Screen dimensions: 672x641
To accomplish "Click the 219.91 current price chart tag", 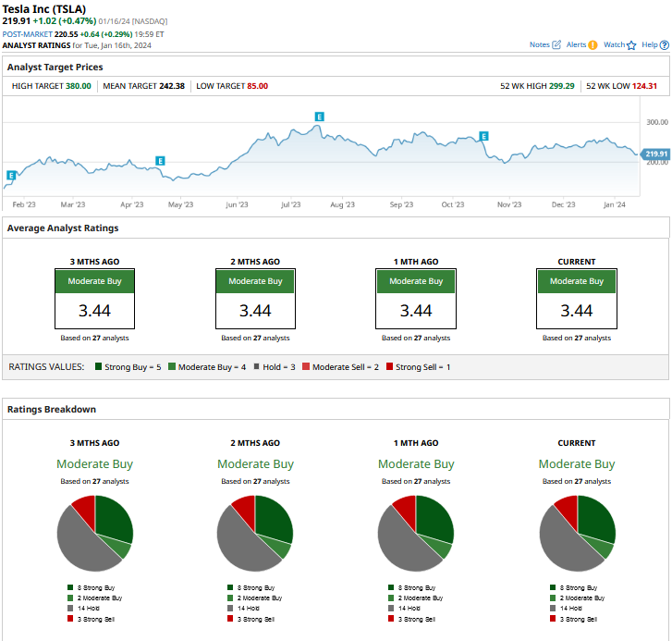I will [654, 154].
